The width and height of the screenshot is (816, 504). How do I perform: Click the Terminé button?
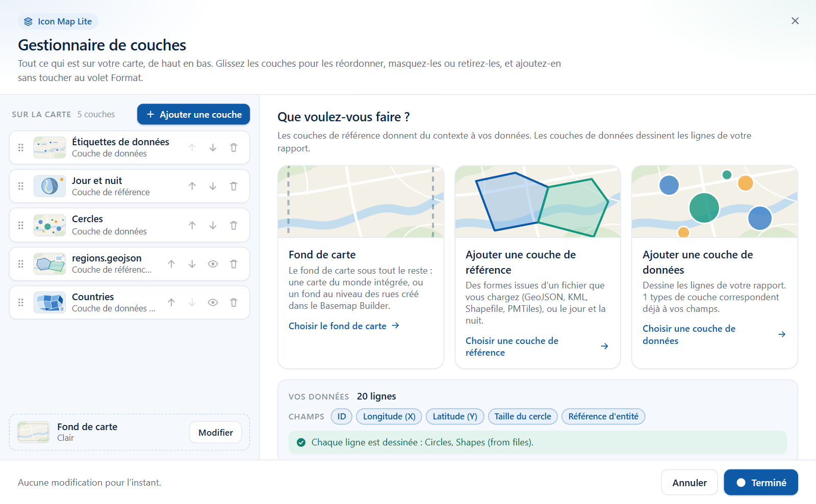click(x=761, y=483)
